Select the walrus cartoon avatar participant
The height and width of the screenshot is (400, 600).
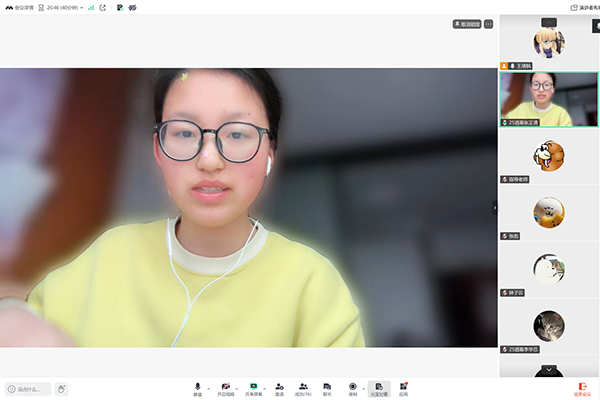(549, 156)
